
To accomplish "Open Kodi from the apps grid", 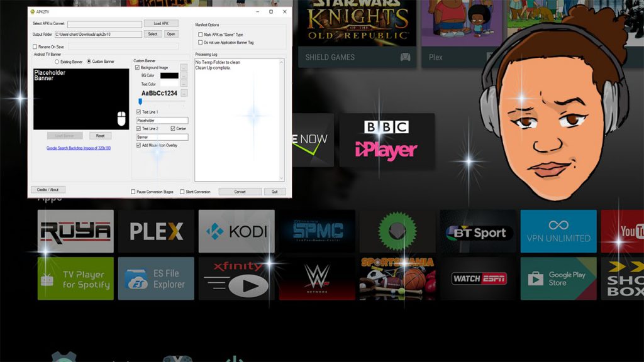I will coord(236,231).
